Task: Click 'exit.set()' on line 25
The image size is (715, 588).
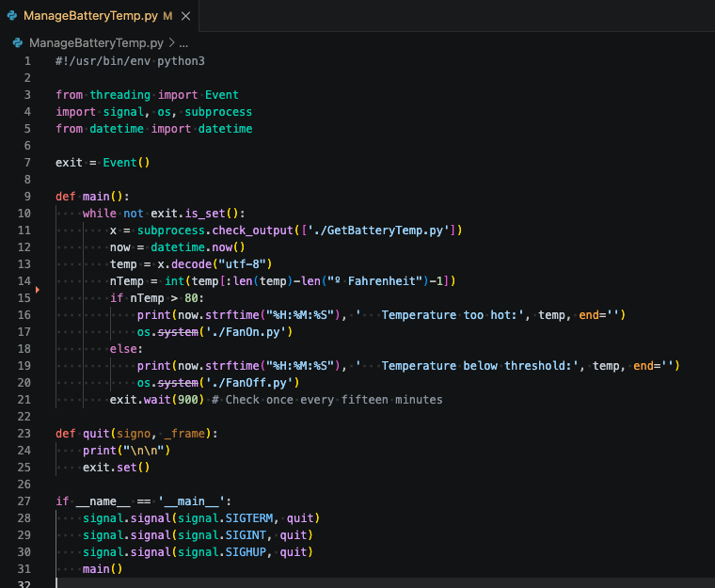Action: point(117,468)
